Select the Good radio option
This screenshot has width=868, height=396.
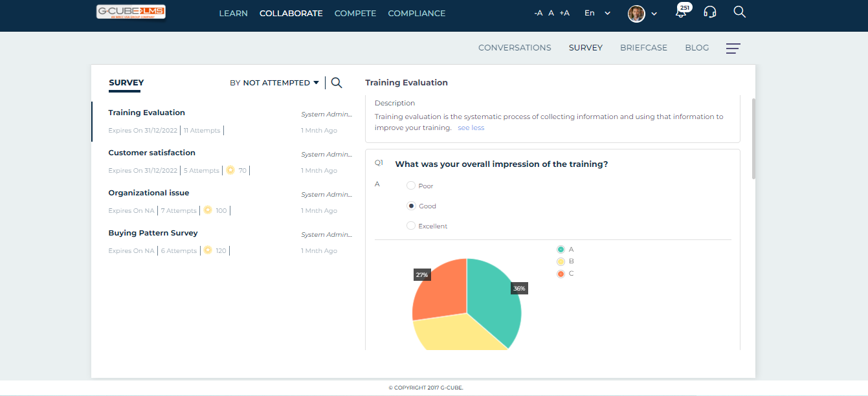[411, 206]
